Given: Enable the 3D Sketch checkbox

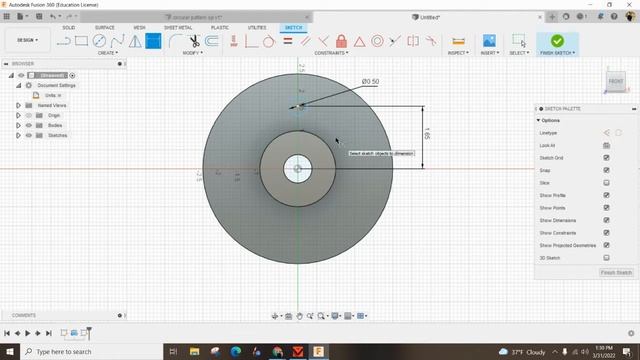Looking at the screenshot, I should (607, 258).
